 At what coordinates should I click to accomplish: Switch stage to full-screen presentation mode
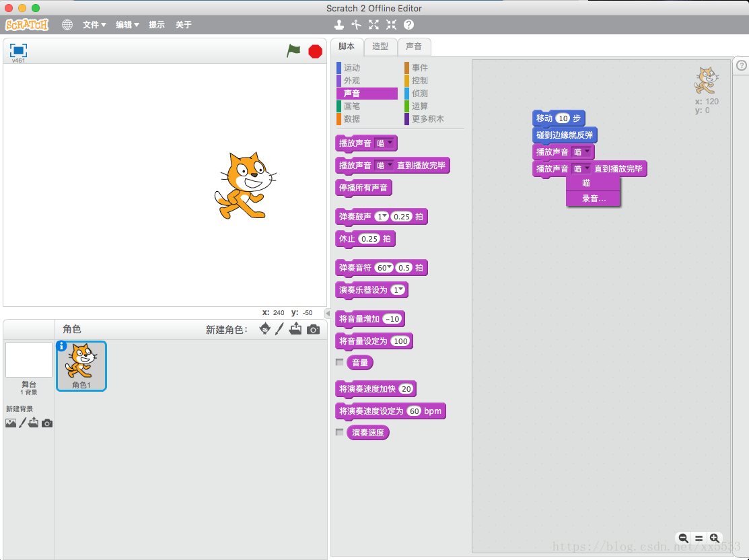[18, 50]
